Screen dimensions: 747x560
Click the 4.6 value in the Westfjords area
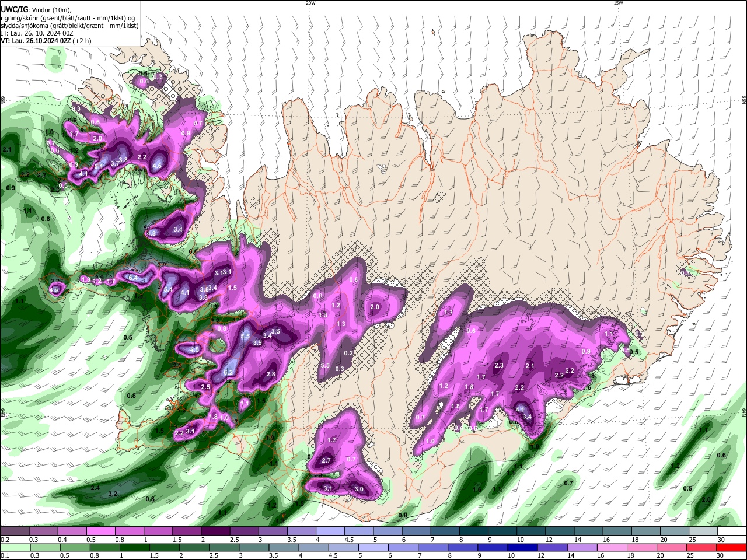click(x=157, y=166)
